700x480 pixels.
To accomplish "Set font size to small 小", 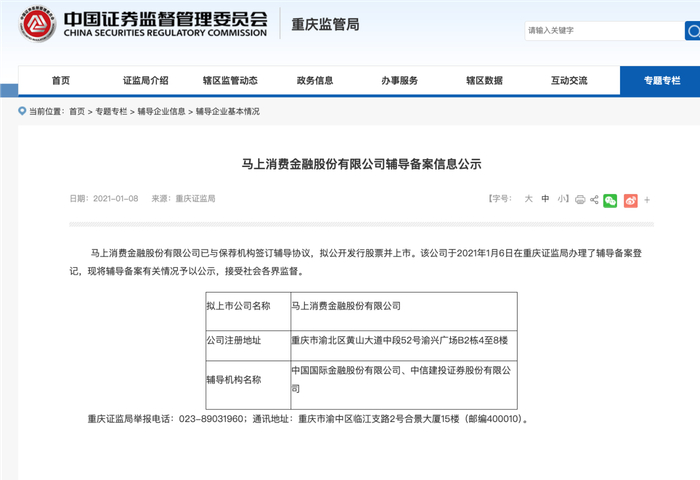I will (x=561, y=199).
